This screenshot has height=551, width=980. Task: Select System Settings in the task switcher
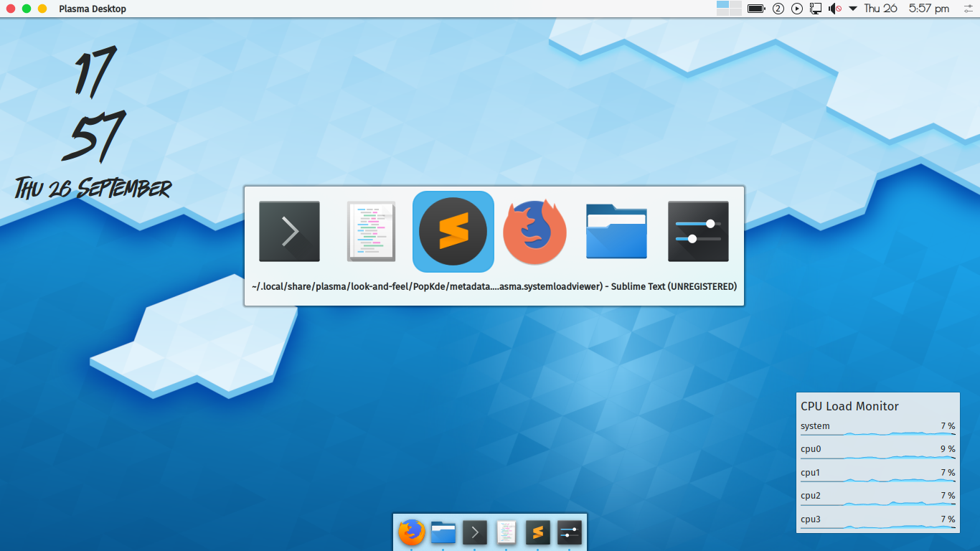click(x=698, y=231)
